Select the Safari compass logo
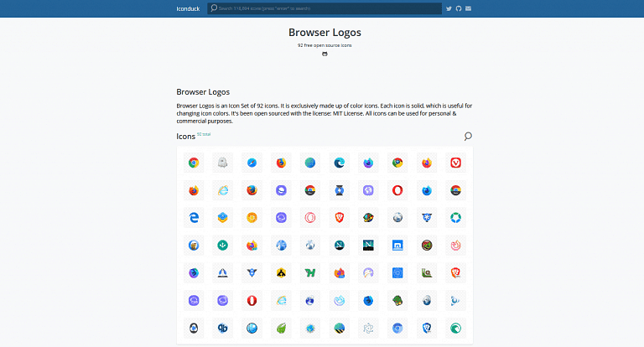Viewport: 644px width, 347px height. pos(252,163)
